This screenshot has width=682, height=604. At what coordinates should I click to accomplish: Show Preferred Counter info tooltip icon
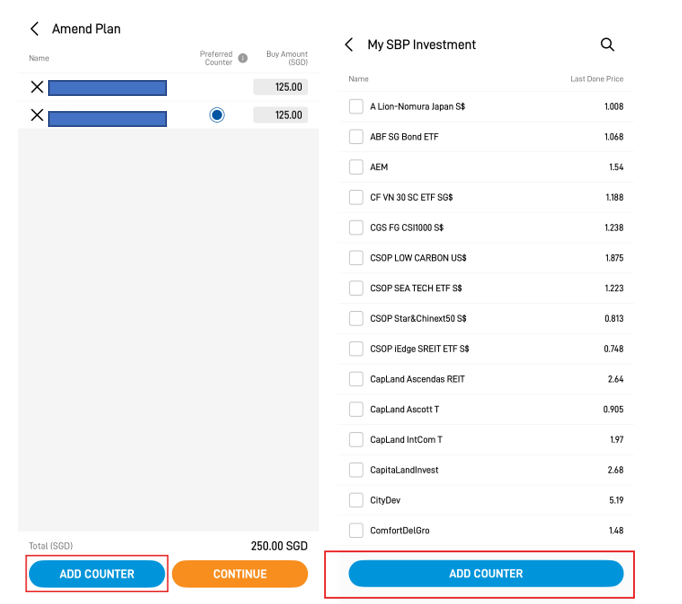pos(243,58)
